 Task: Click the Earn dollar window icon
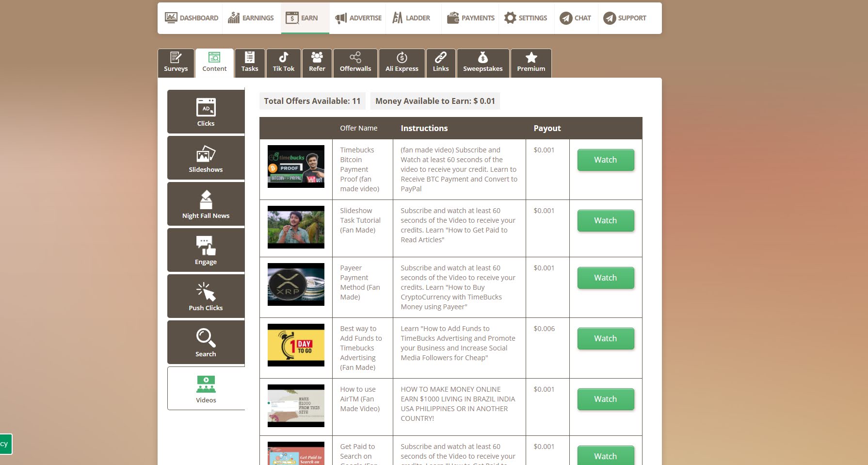(292, 18)
